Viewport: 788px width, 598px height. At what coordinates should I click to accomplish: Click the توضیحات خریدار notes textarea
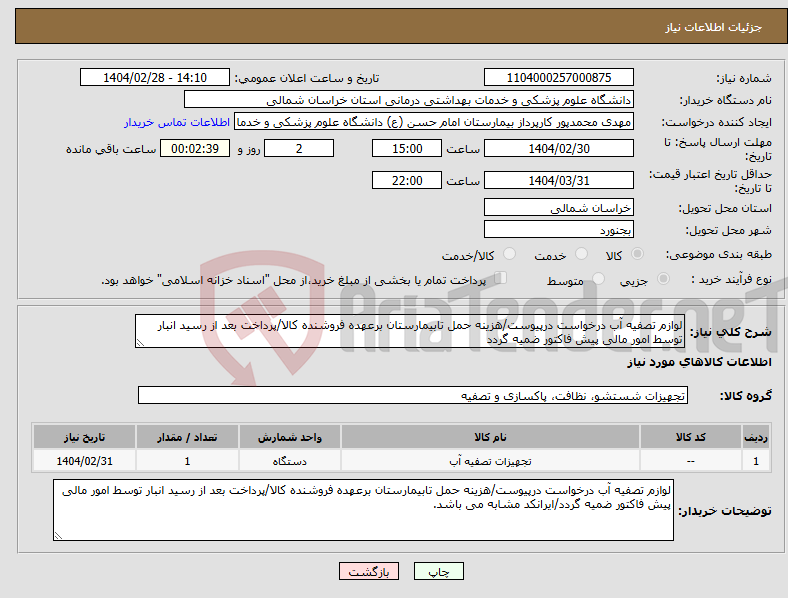coord(363,510)
